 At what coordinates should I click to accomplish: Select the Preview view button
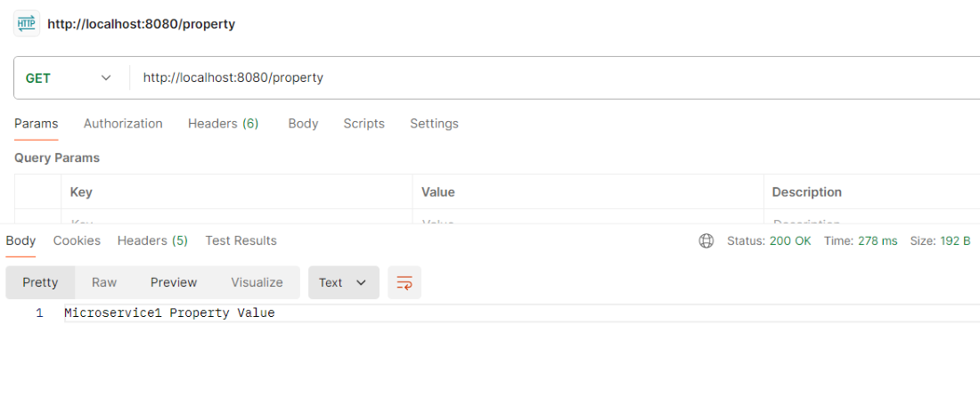[174, 282]
